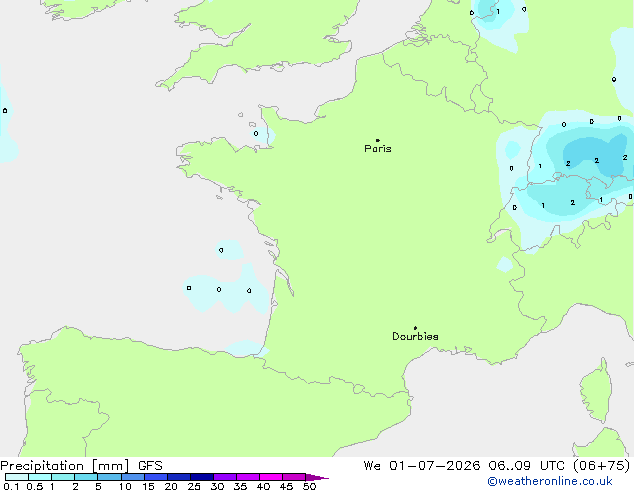Pick the 20–25 mm legend swatch
This screenshot has width=634, height=490.
[179, 477]
